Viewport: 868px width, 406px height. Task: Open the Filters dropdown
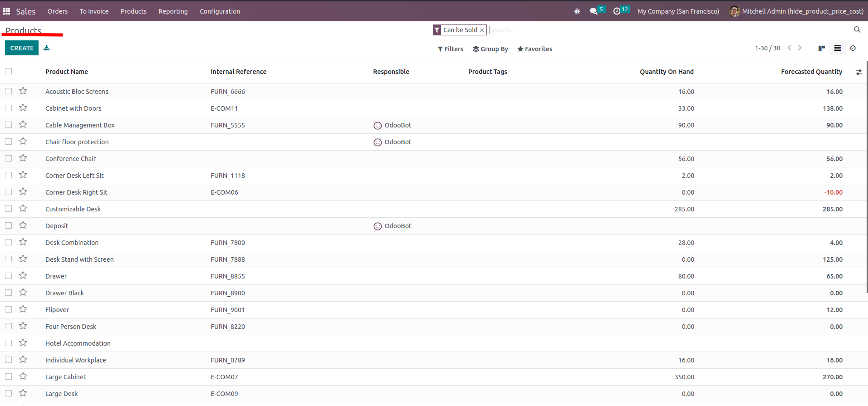click(x=451, y=49)
